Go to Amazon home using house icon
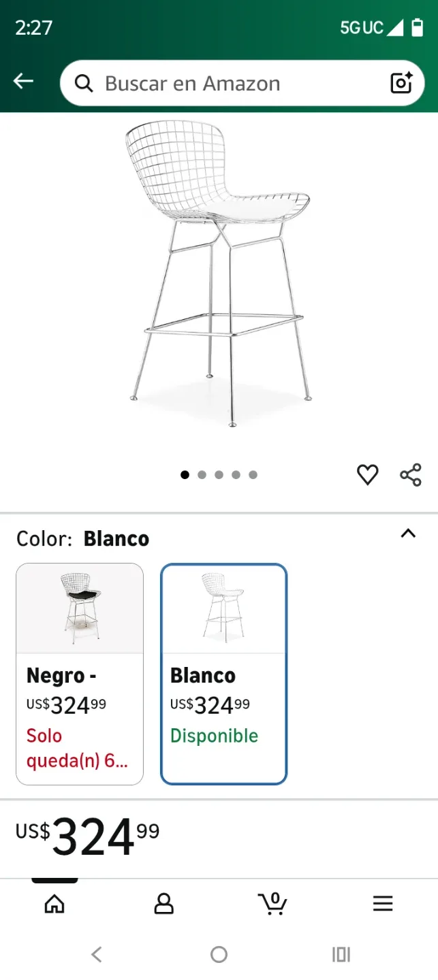Image resolution: width=438 pixels, height=980 pixels. pyautogui.click(x=54, y=904)
